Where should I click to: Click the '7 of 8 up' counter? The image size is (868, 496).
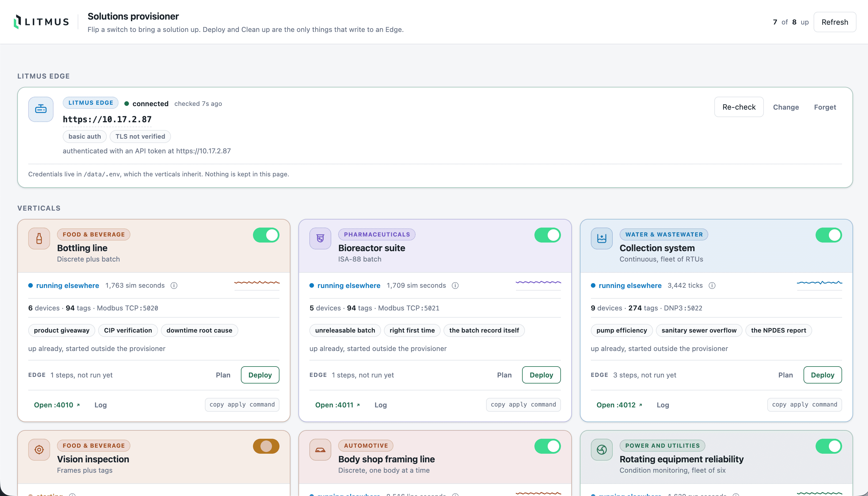click(x=791, y=22)
